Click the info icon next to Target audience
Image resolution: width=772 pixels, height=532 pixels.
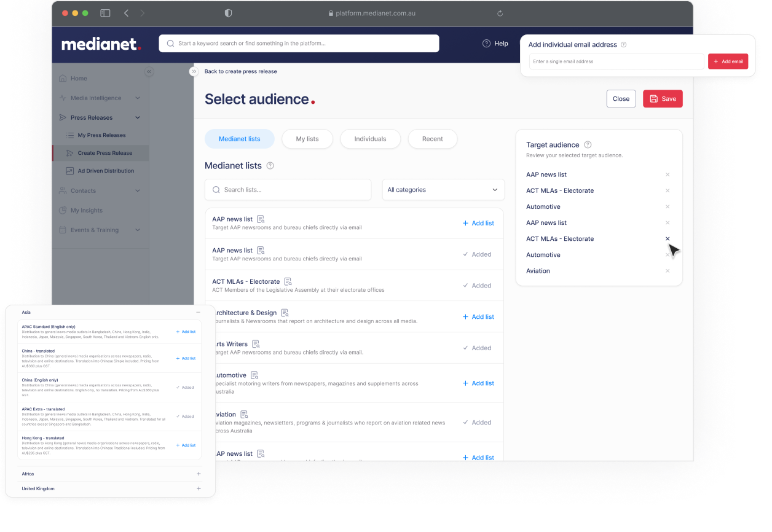pos(588,145)
